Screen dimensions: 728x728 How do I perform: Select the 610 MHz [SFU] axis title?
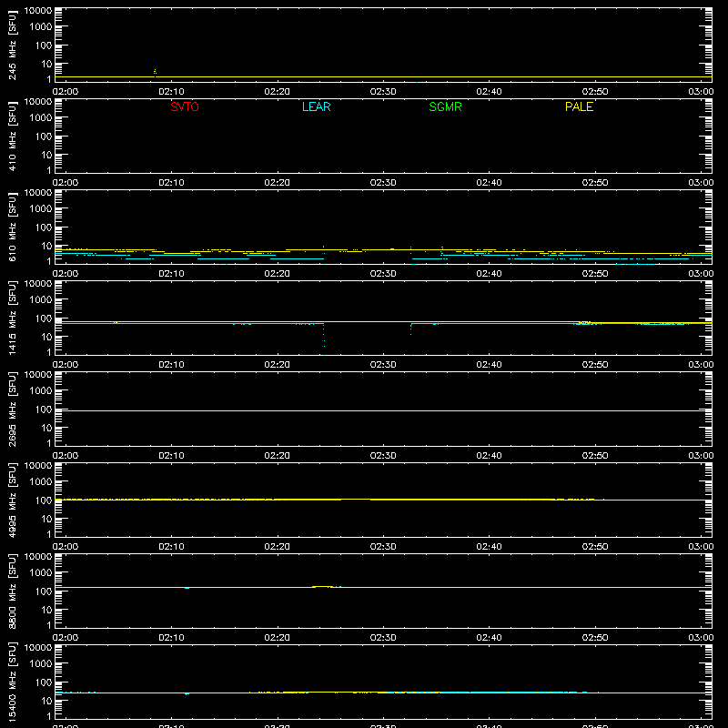[13, 227]
